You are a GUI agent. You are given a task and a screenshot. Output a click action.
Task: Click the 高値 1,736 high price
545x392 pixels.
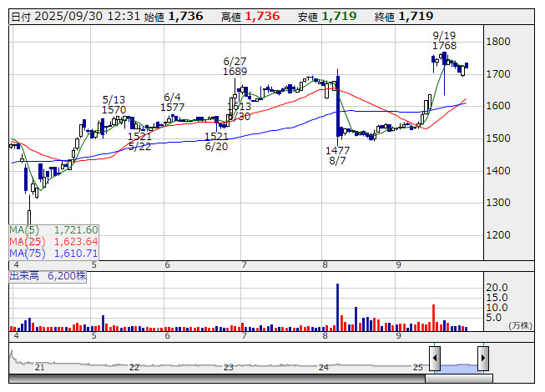click(250, 17)
